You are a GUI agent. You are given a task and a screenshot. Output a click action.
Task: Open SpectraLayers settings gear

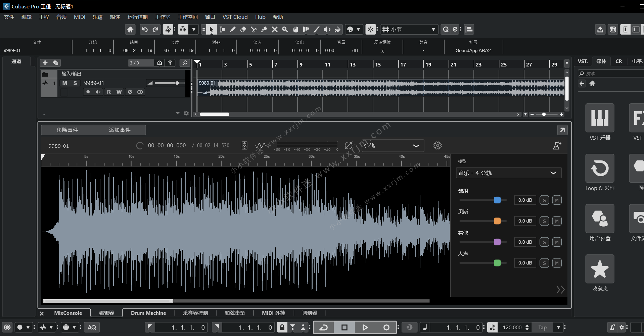click(438, 146)
